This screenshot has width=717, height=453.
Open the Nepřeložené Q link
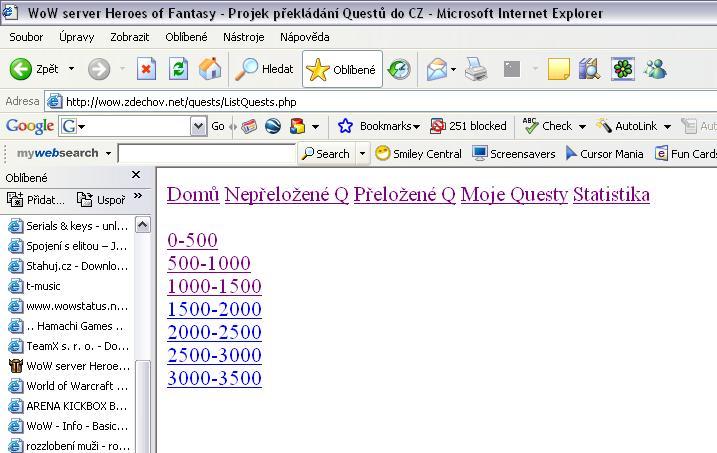tap(286, 195)
